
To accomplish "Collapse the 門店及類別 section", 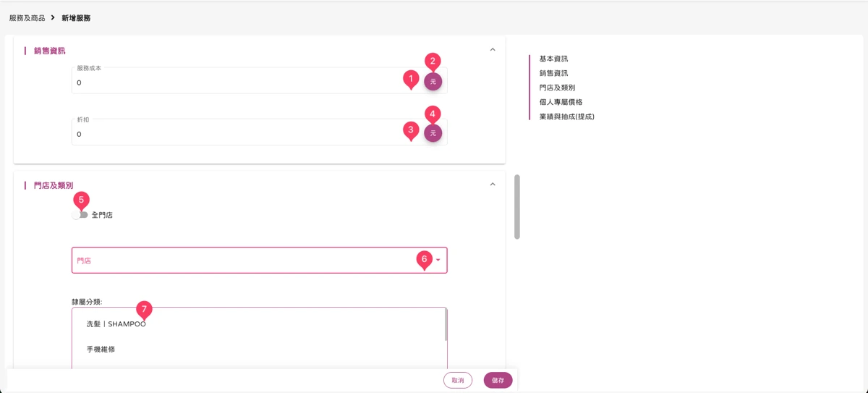I will [493, 185].
